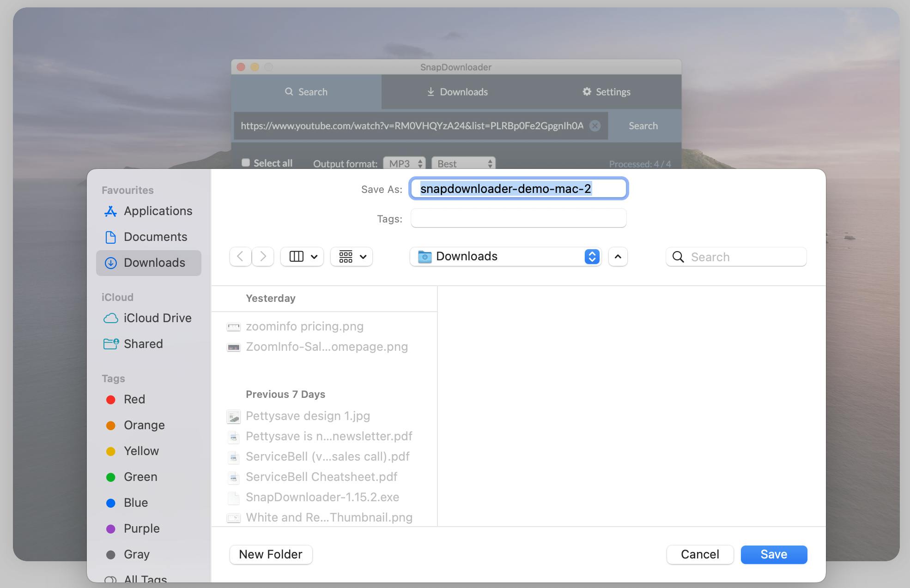Click the Downloads folder icon in location popup
910x588 pixels.
coord(425,257)
